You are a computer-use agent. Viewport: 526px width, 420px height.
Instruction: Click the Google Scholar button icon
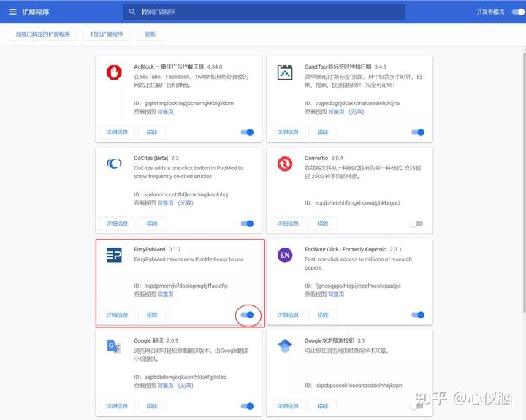point(285,346)
